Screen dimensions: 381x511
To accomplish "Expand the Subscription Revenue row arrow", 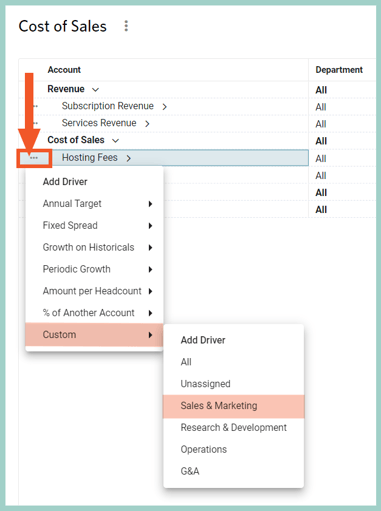I will pyautogui.click(x=164, y=107).
